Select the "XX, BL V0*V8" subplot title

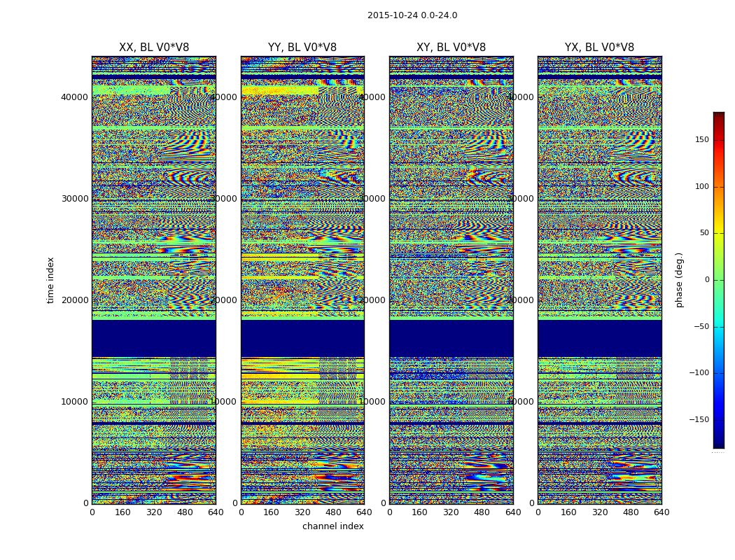(153, 48)
